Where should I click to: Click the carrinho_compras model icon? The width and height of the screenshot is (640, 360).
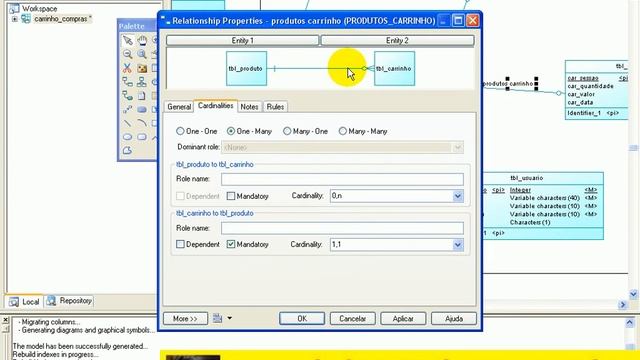point(26,19)
